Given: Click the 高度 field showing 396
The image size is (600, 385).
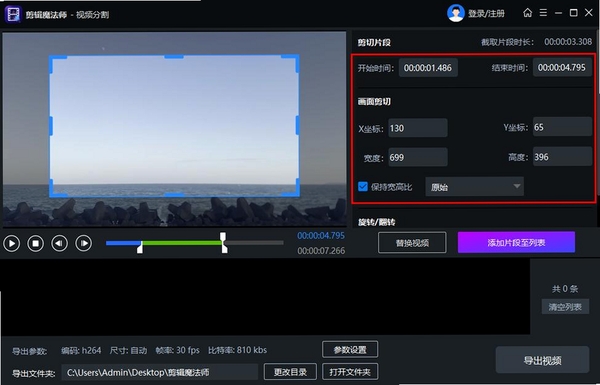Looking at the screenshot, I should click(x=562, y=157).
